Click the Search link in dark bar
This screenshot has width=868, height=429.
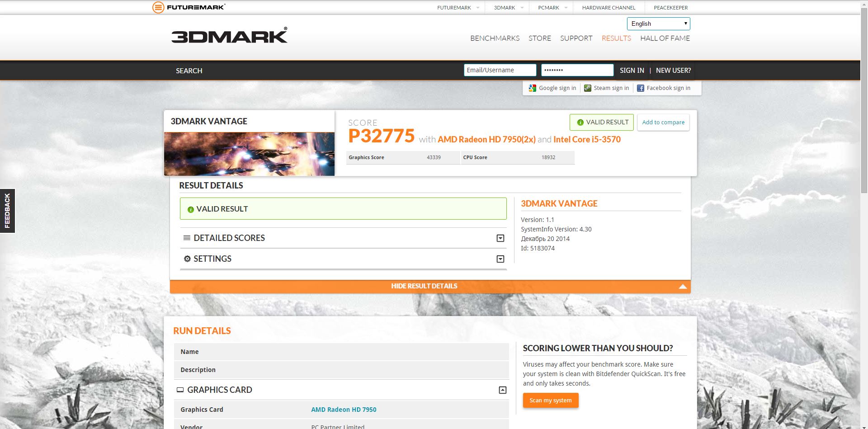pyautogui.click(x=189, y=71)
